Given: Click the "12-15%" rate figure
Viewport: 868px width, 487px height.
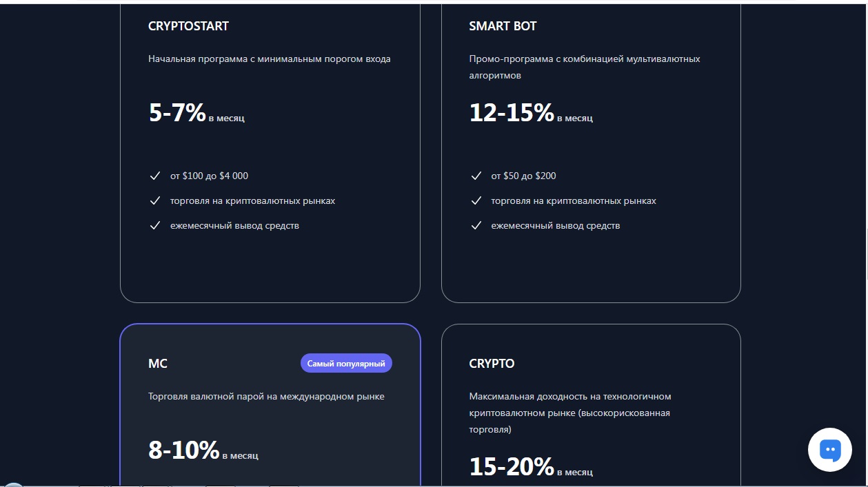Looking at the screenshot, I should 512,112.
